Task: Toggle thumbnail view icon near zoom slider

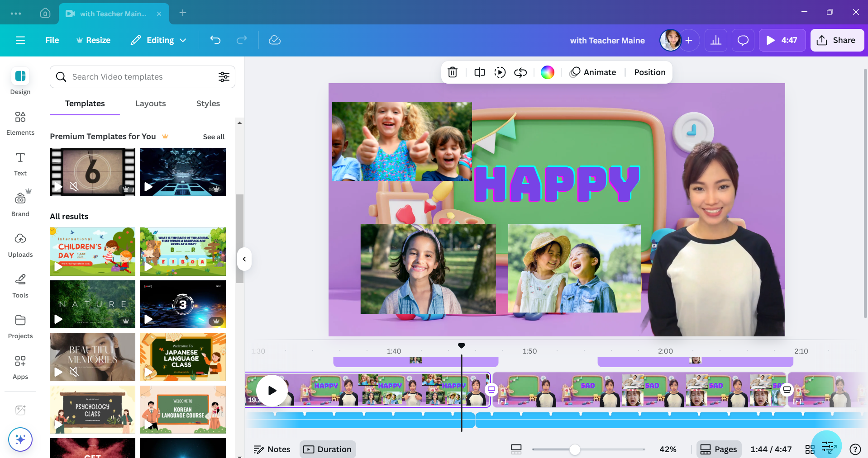Action: tap(516, 449)
